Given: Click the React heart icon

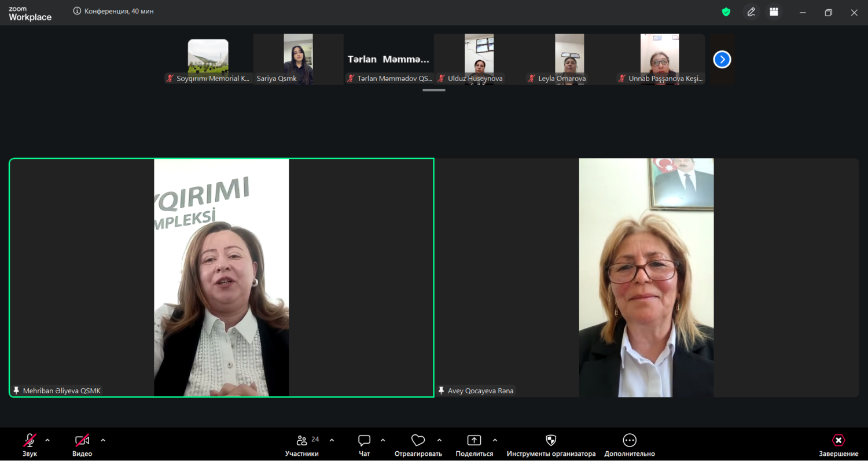Looking at the screenshot, I should (x=418, y=441).
